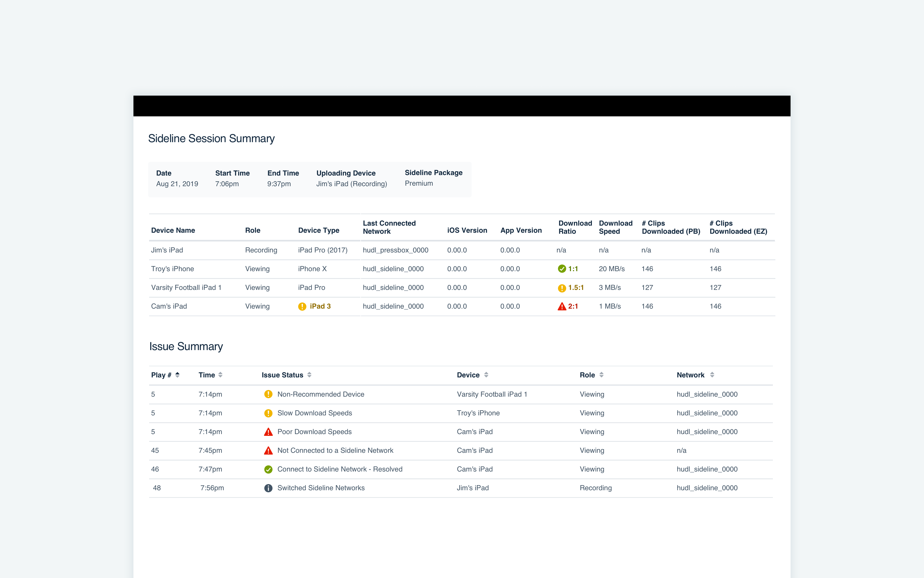Click the Device column header in Issue Summary

coord(468,375)
